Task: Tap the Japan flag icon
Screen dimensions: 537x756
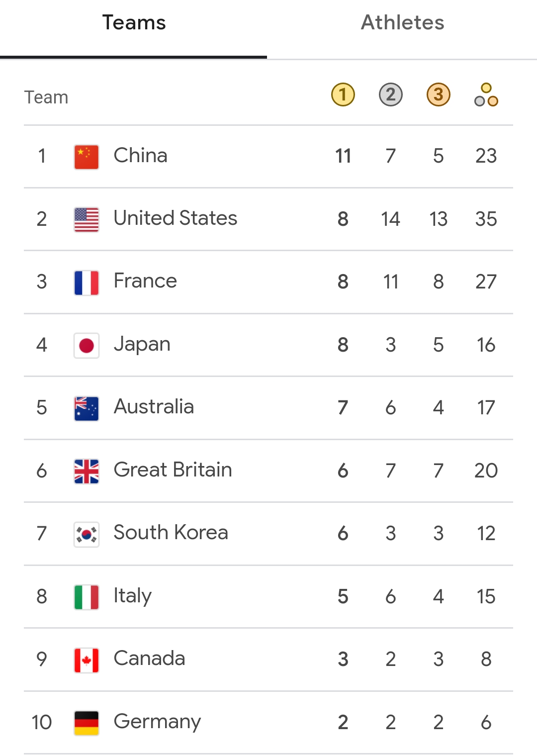Action: pyautogui.click(x=87, y=345)
